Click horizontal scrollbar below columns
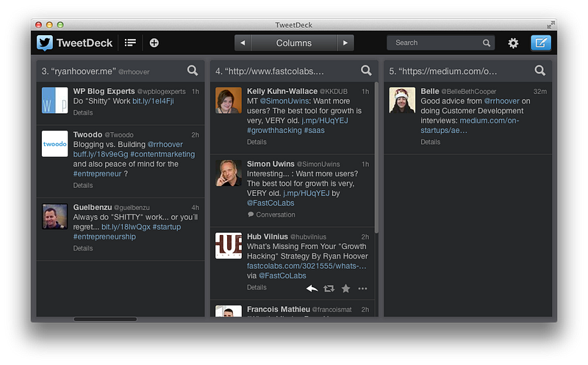The image size is (588, 365). click(x=105, y=319)
